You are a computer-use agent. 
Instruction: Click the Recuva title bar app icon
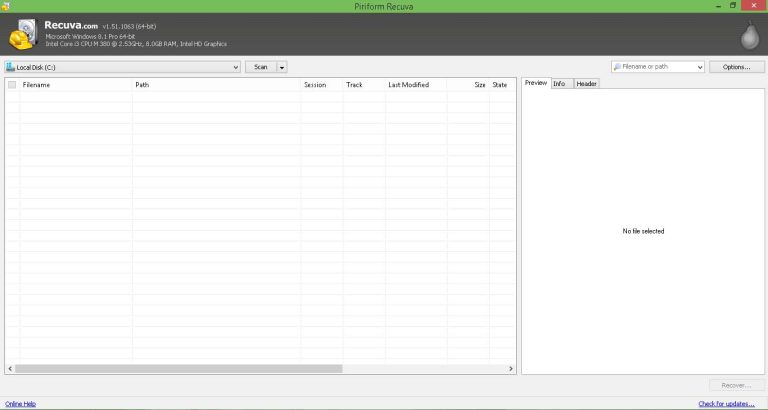click(5, 6)
